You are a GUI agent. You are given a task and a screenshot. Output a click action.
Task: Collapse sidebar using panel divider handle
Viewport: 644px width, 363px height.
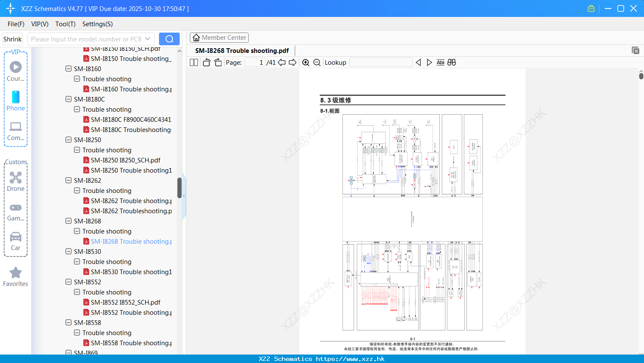click(x=184, y=196)
